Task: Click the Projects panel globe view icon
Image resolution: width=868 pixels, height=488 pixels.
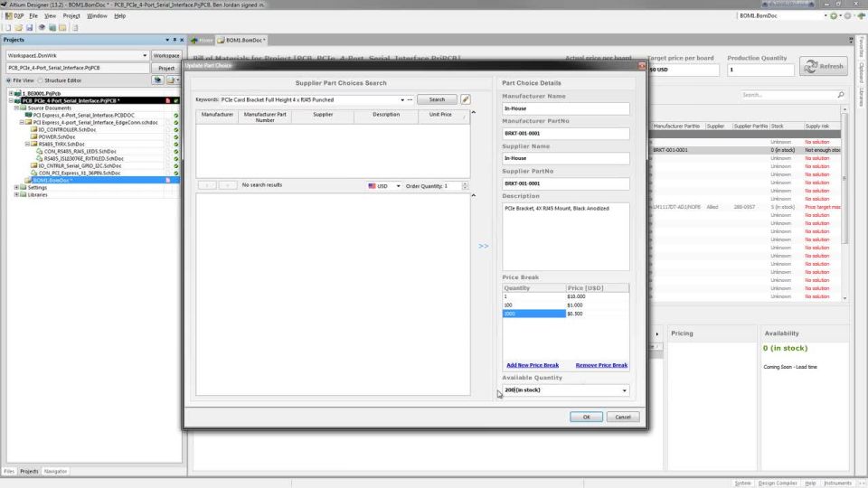Action: point(157,80)
